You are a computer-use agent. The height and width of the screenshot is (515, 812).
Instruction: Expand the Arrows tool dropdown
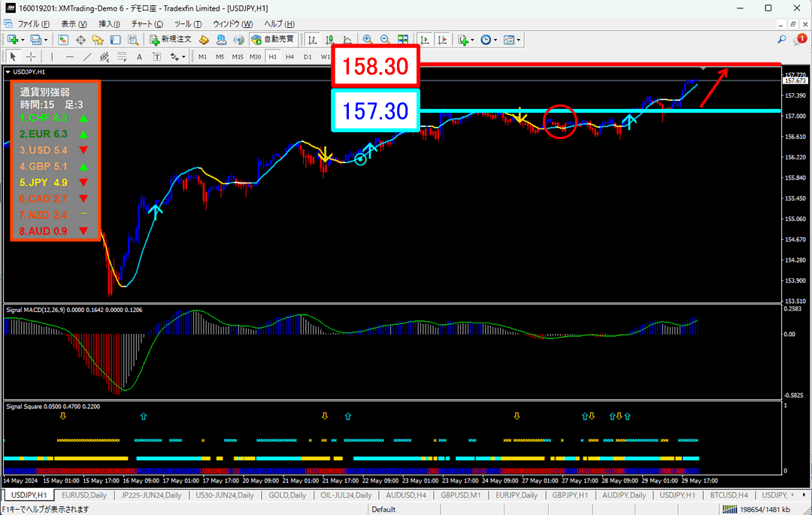pos(183,57)
